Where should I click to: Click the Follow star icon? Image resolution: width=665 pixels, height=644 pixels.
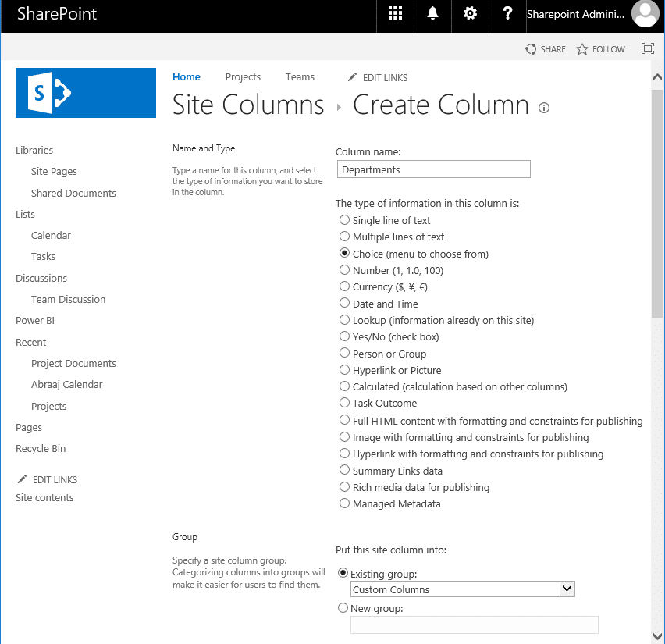581,48
